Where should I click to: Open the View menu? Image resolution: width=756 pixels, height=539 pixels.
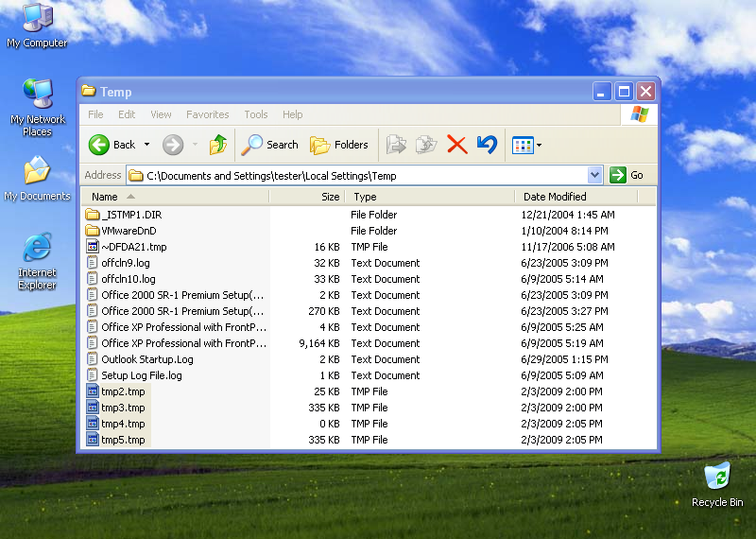pos(161,114)
